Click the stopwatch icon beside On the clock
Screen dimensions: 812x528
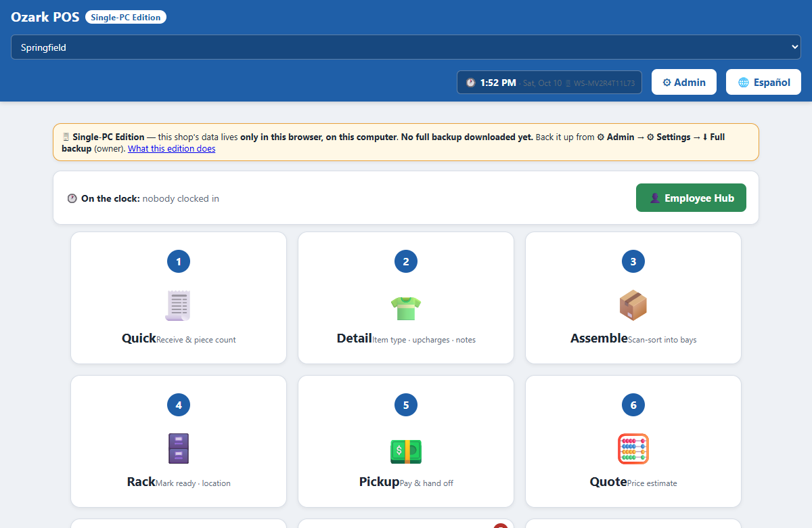point(72,198)
